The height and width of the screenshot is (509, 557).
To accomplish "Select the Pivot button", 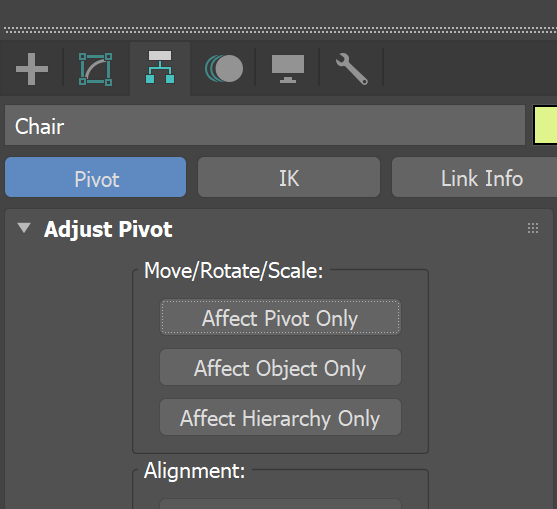I will (x=96, y=177).
